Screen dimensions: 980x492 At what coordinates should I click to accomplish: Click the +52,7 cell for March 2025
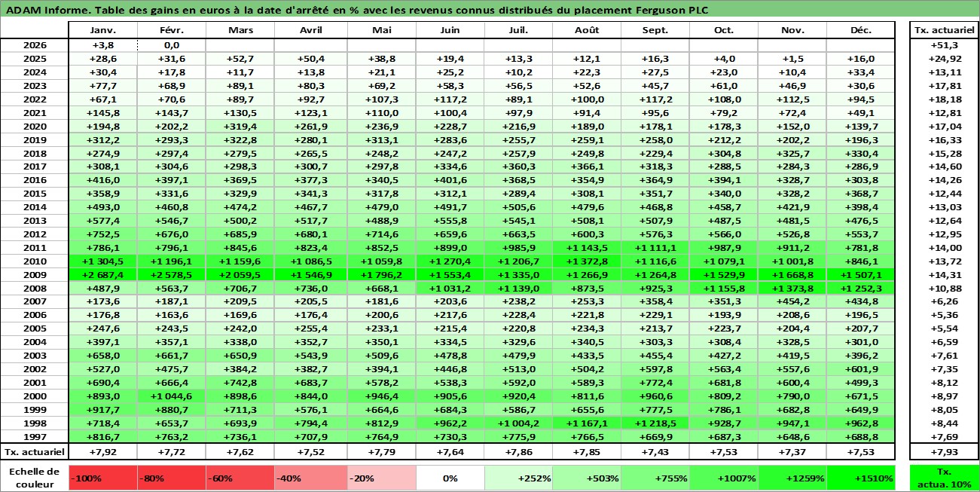(x=240, y=59)
